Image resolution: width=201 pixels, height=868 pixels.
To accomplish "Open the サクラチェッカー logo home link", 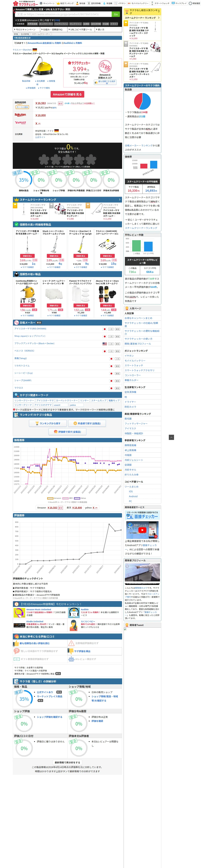I will [25, 3].
